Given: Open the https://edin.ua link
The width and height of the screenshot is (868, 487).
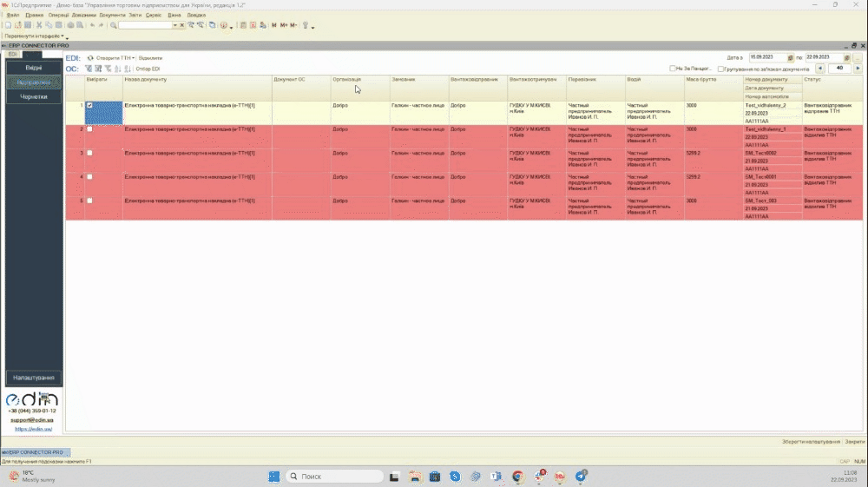Looking at the screenshot, I should (33, 429).
